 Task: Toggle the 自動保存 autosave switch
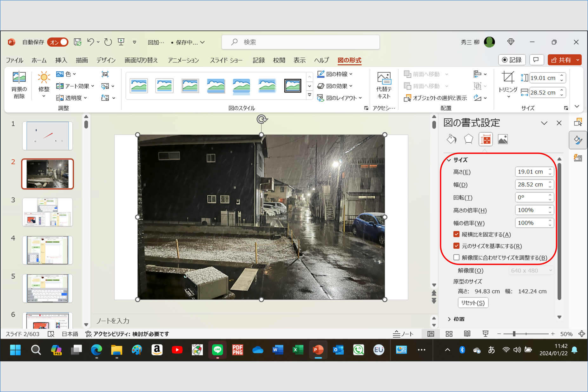[x=58, y=42]
